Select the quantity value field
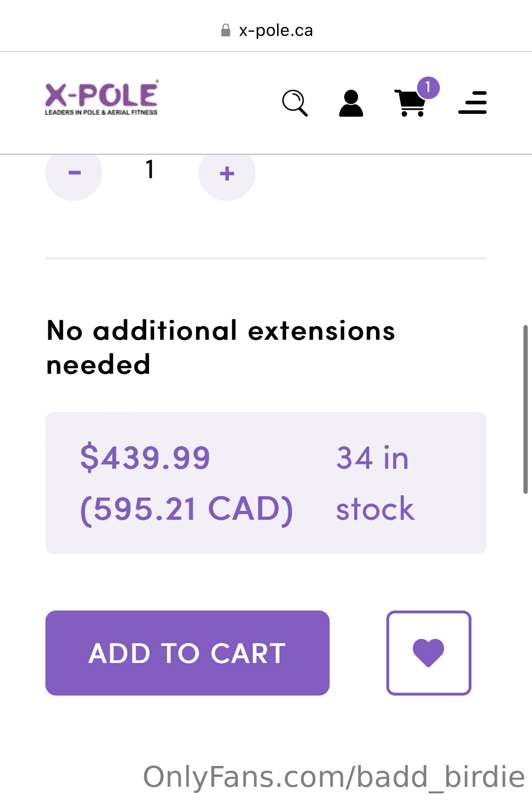This screenshot has width=532, height=800. click(149, 169)
